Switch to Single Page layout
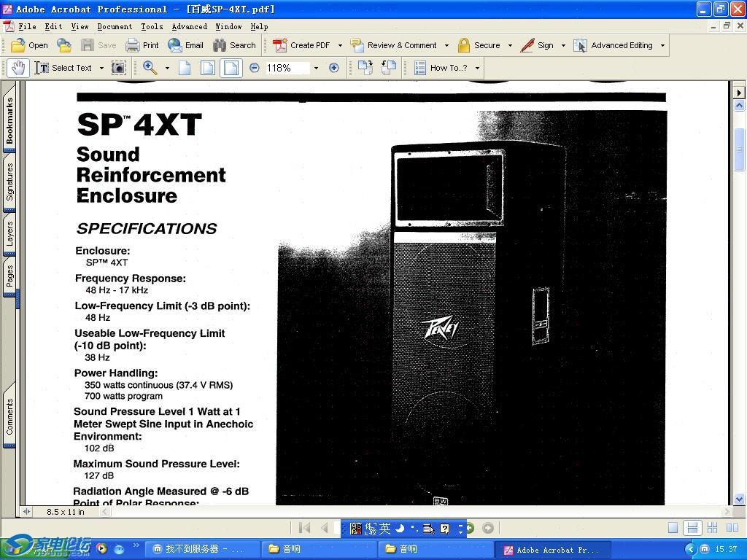 point(673,528)
